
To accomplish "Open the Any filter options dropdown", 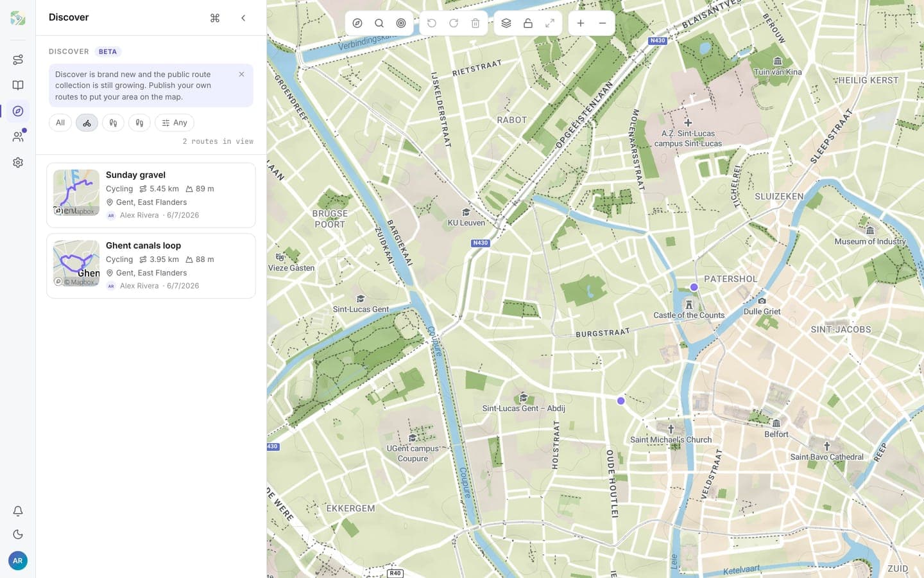I will pyautogui.click(x=175, y=123).
